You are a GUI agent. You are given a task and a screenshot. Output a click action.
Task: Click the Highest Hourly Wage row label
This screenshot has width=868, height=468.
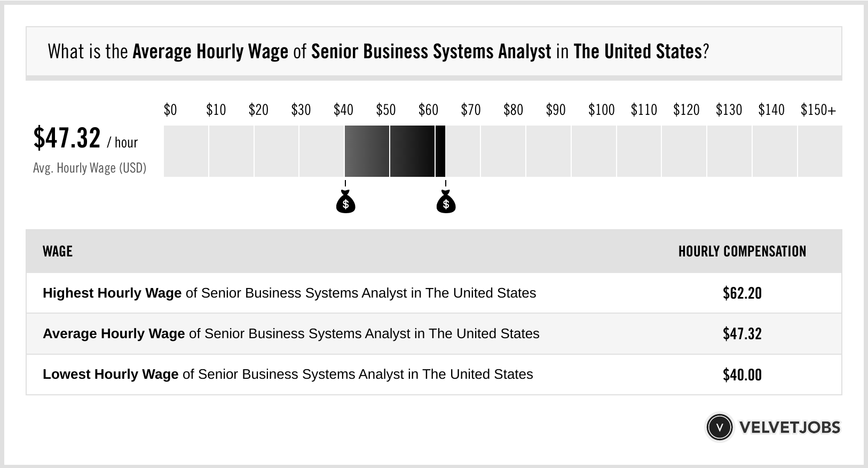coord(289,293)
